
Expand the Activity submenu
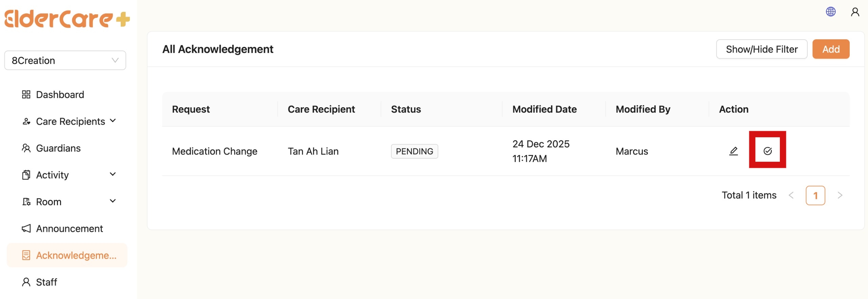(x=113, y=175)
